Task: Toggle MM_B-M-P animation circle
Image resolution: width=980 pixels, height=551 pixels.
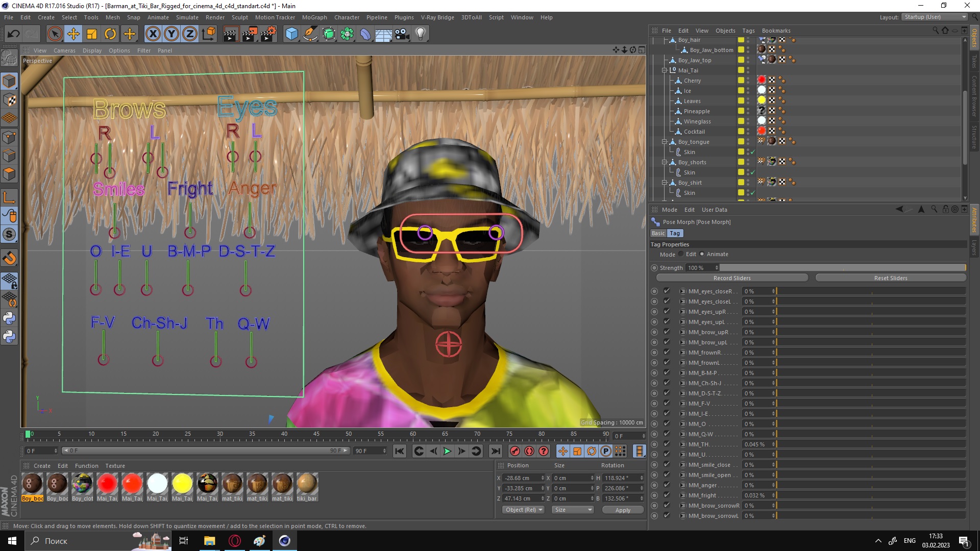Action: (654, 373)
